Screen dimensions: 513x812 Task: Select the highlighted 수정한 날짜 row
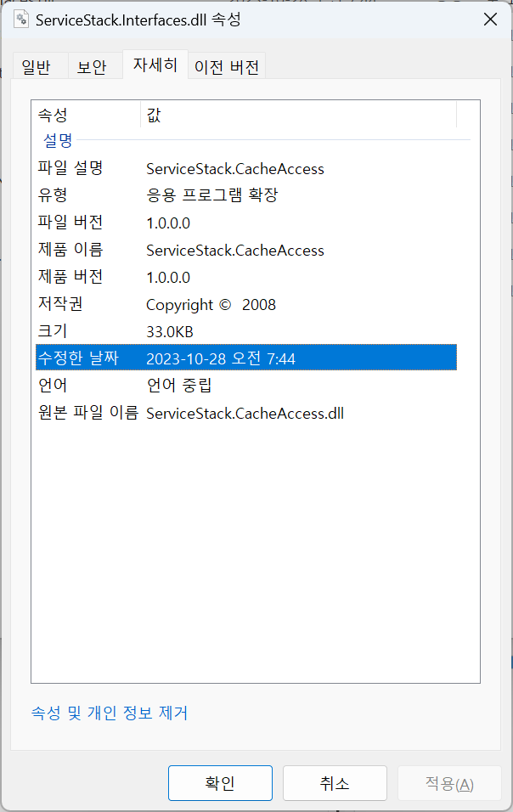pyautogui.click(x=246, y=358)
